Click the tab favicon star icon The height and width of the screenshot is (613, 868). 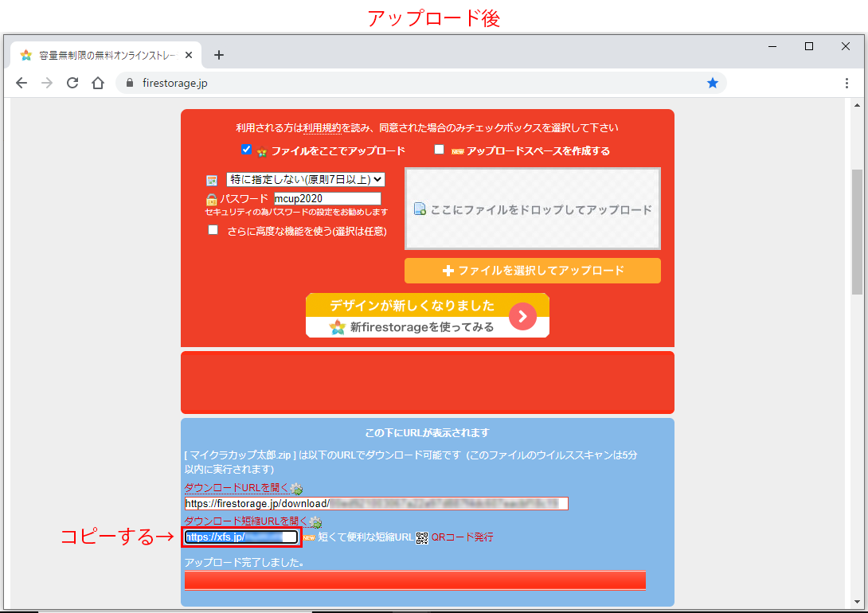click(26, 55)
